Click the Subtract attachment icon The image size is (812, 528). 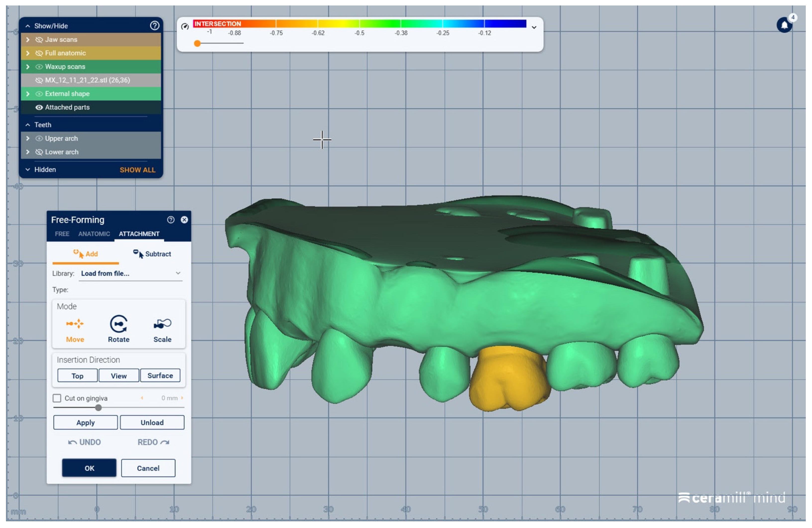(x=138, y=254)
